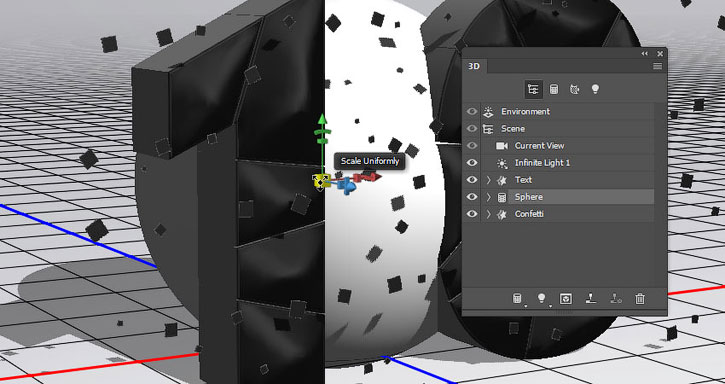
Task: Hide the Text mesh
Action: 472,180
